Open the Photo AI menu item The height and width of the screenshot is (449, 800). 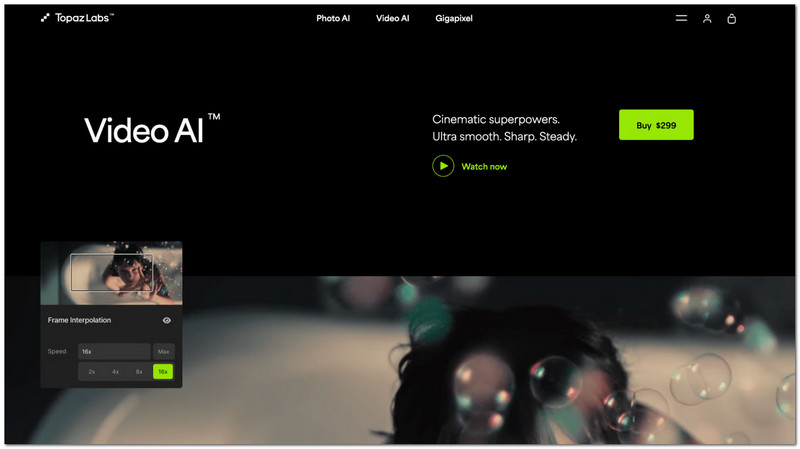(333, 18)
